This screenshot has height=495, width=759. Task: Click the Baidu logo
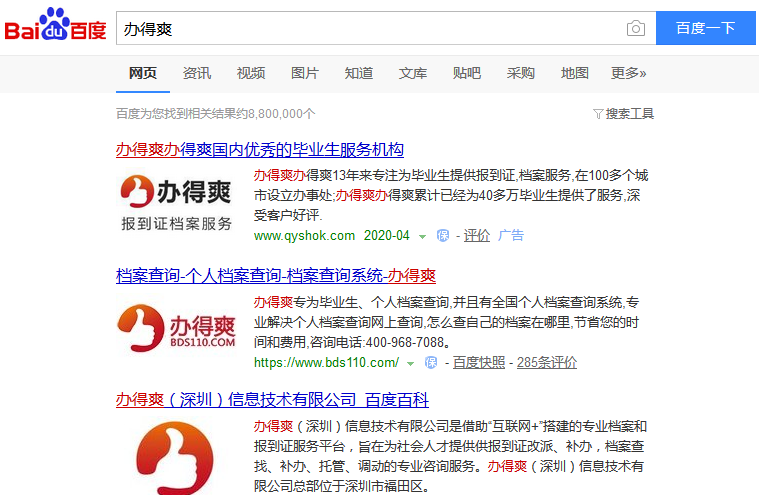click(55, 24)
